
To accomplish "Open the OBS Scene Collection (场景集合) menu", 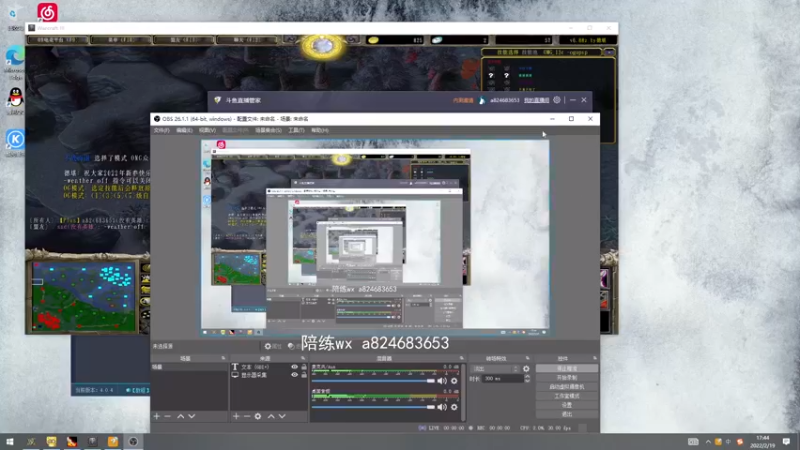I will [268, 131].
